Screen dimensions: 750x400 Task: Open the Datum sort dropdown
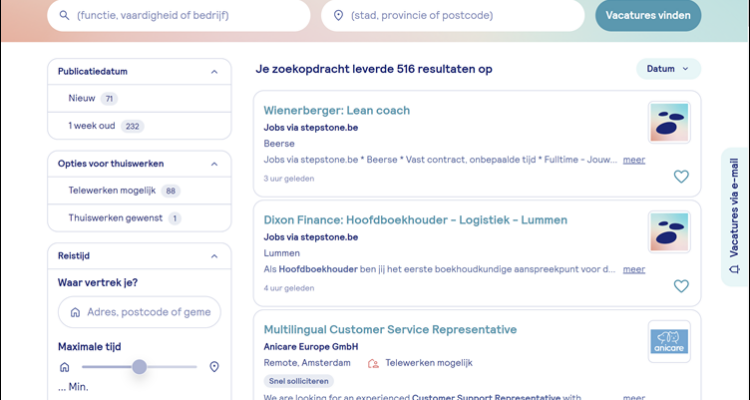point(668,69)
